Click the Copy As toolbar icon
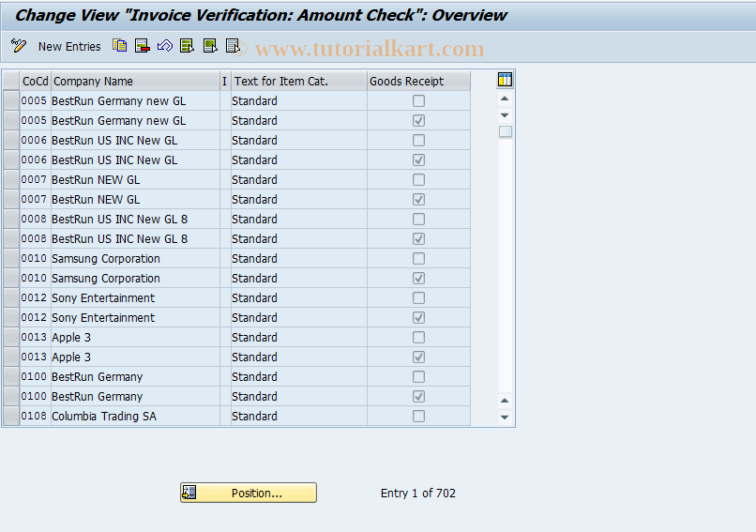The width and height of the screenshot is (756, 532). (119, 46)
